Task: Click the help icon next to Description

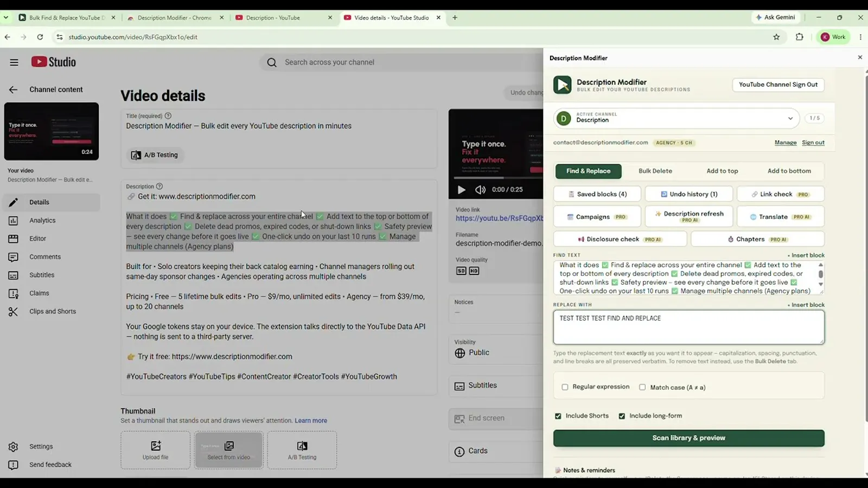Action: click(x=159, y=186)
